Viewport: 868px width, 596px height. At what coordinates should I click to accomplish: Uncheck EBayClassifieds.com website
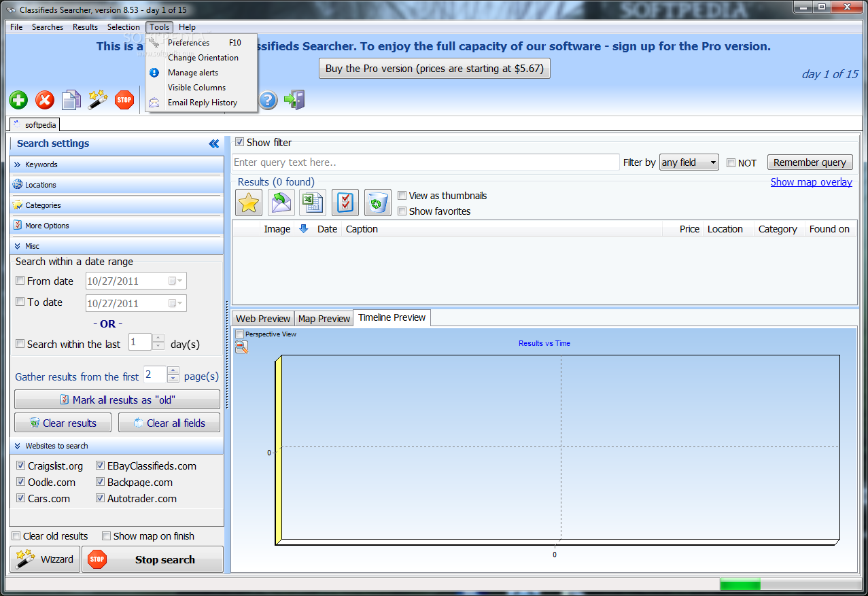coord(100,466)
